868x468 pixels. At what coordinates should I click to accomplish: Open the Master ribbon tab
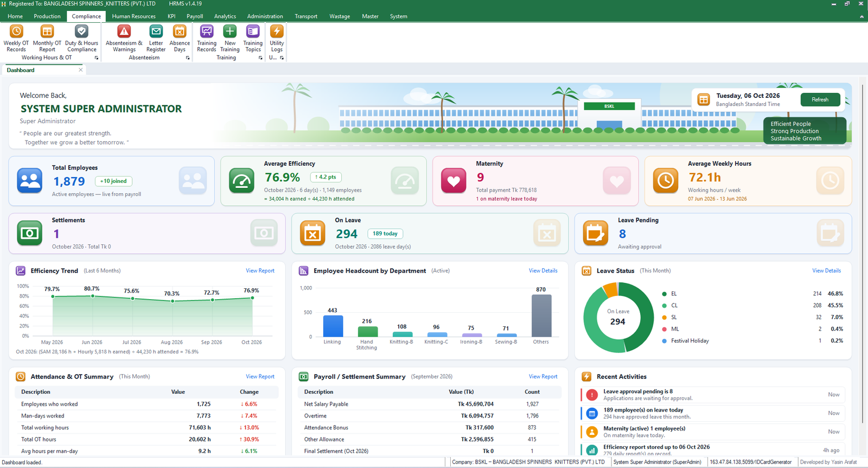tap(370, 16)
